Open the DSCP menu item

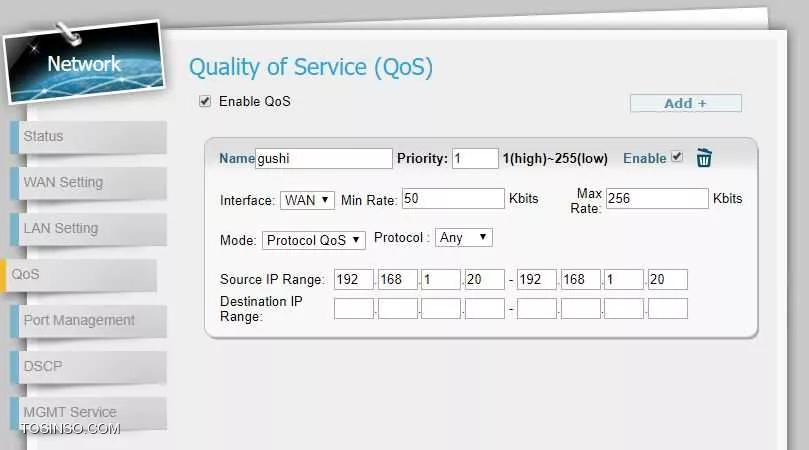coord(88,366)
